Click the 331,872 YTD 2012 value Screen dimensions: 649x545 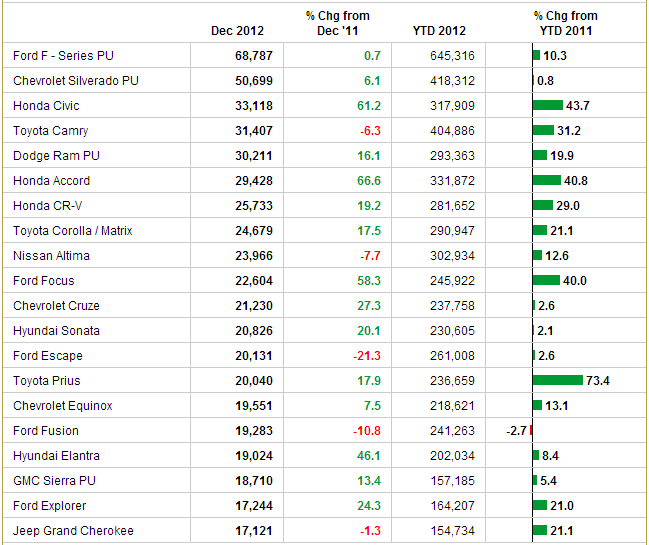452,181
